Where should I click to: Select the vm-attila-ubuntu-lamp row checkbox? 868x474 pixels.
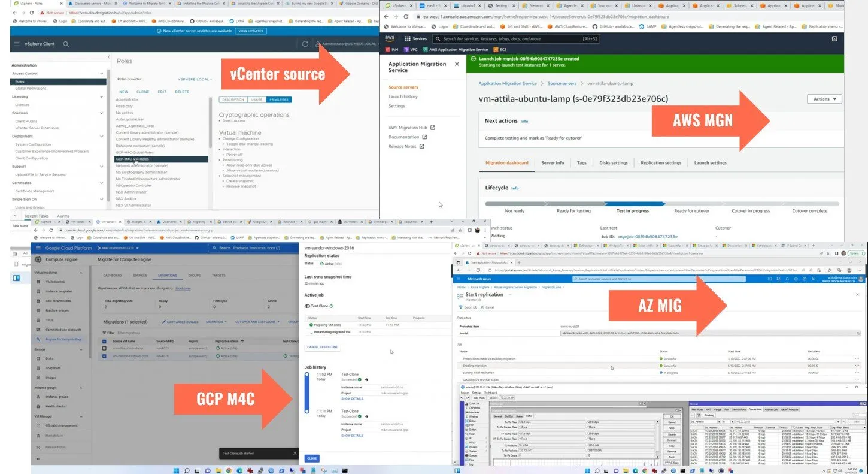[x=104, y=348]
